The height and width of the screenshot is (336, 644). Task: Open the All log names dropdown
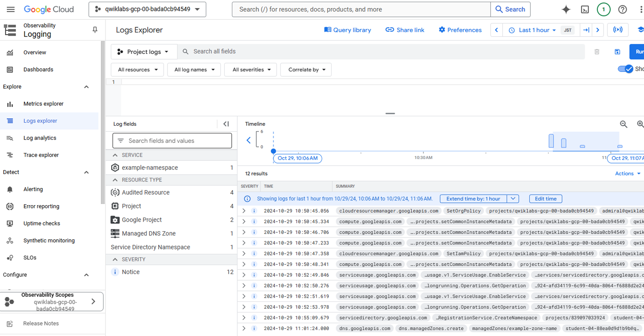click(x=194, y=70)
